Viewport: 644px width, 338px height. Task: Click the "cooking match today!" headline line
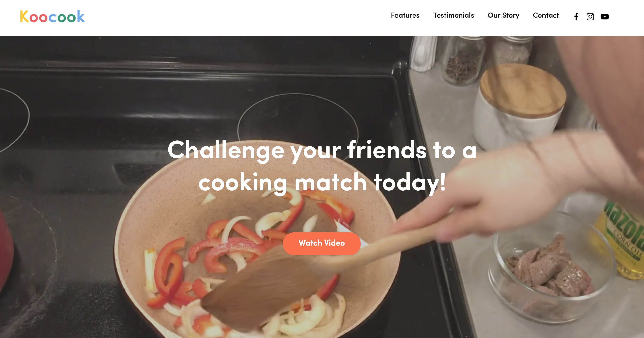click(x=322, y=182)
